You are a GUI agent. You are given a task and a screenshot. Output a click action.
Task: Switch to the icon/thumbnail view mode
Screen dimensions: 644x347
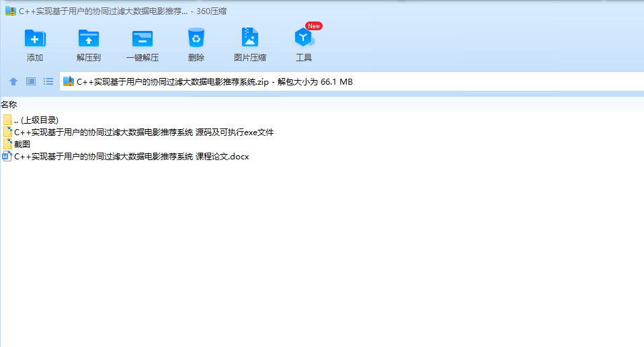click(x=31, y=81)
